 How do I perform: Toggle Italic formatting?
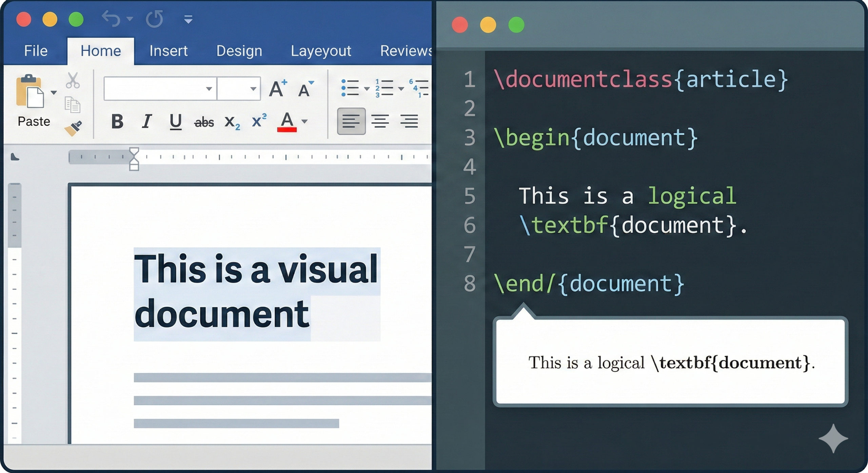tap(146, 121)
